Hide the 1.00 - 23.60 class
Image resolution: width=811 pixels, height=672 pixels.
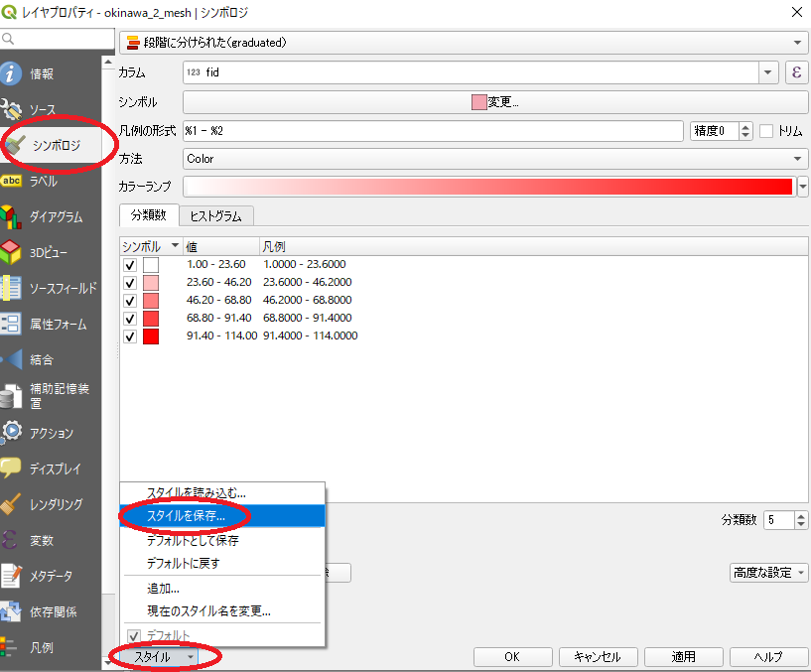(130, 264)
